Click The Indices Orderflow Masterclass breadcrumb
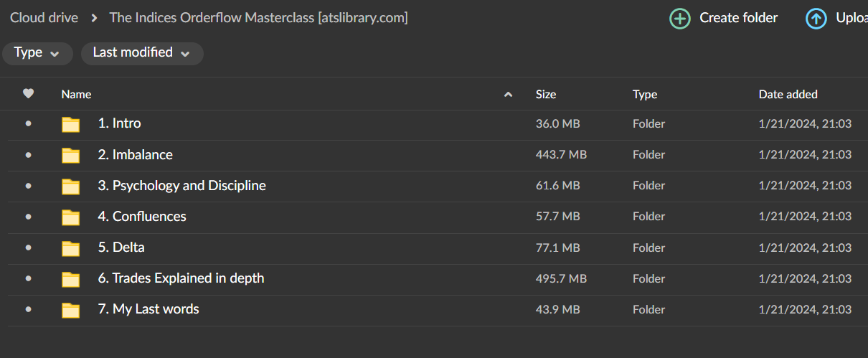This screenshot has height=358, width=868. (x=258, y=18)
